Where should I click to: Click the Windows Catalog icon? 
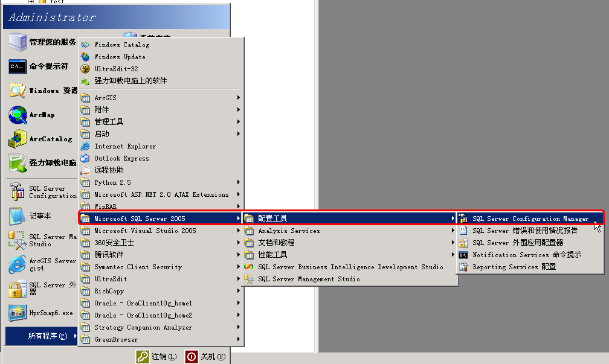click(85, 45)
